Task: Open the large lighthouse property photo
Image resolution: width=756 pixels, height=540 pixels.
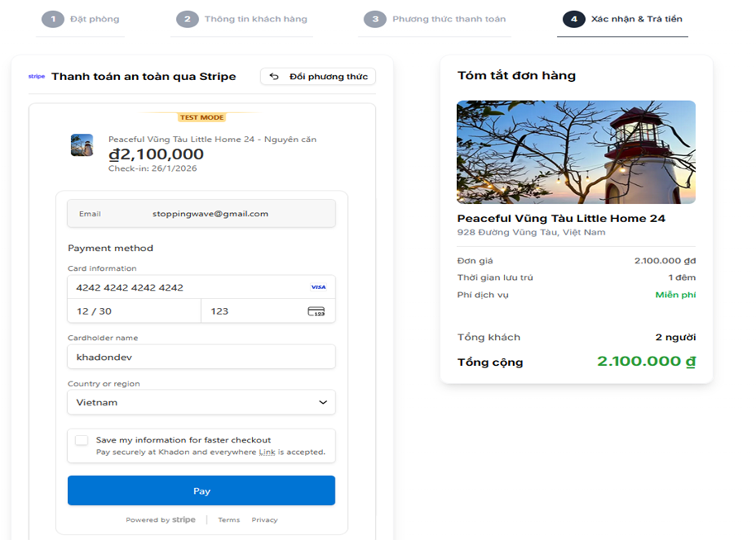Action: (x=576, y=152)
